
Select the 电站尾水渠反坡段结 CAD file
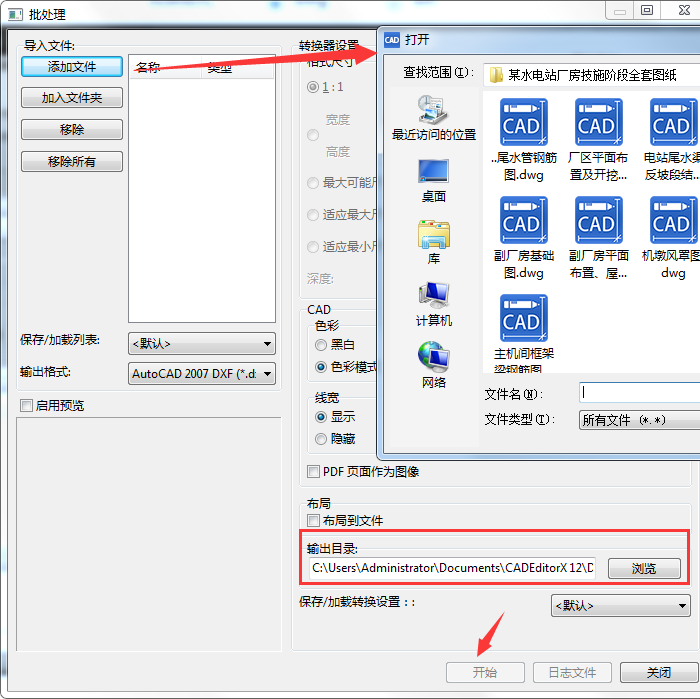pyautogui.click(x=673, y=122)
